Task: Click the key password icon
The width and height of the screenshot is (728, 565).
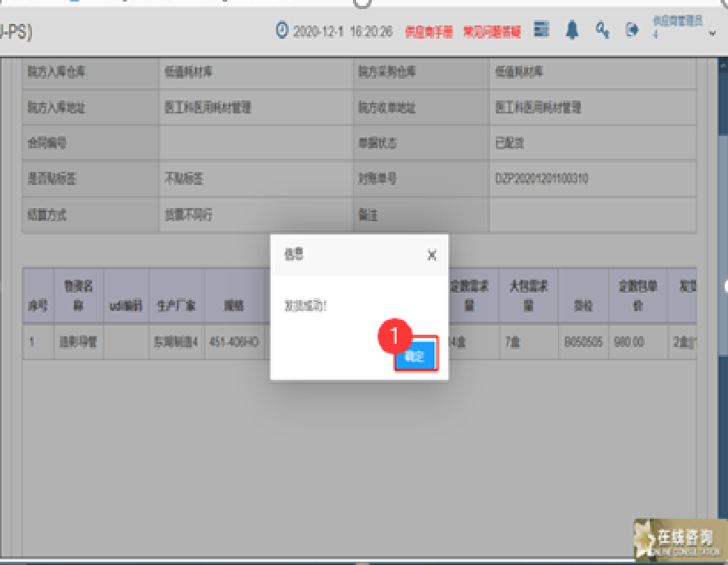Action: [603, 30]
